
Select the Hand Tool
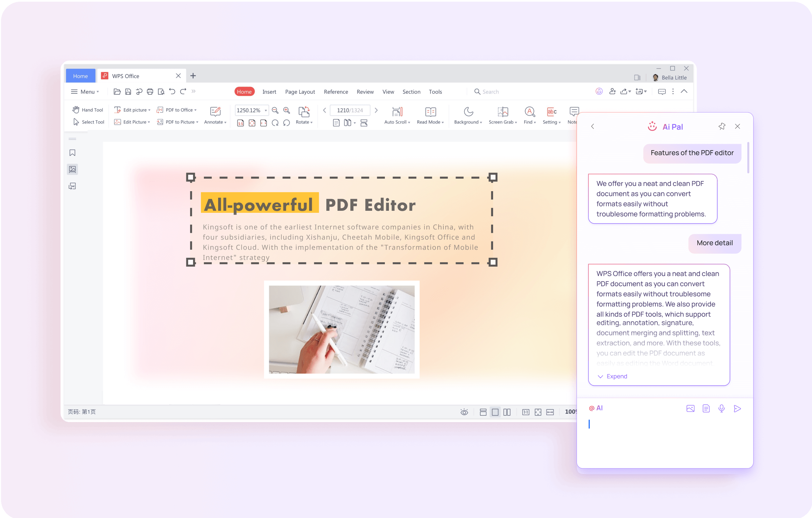click(x=88, y=110)
